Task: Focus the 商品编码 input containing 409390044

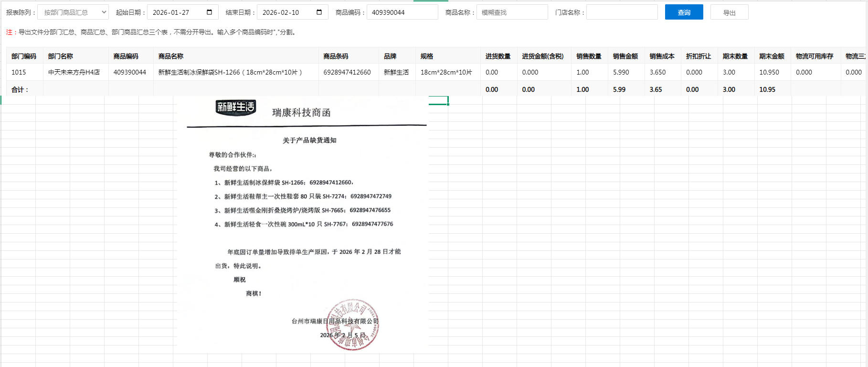Action: tap(402, 12)
